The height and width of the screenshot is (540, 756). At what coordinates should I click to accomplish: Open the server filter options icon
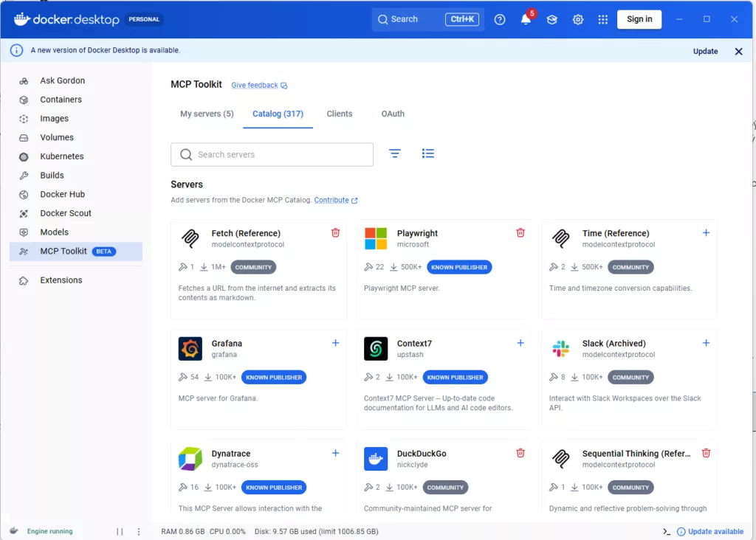click(395, 153)
